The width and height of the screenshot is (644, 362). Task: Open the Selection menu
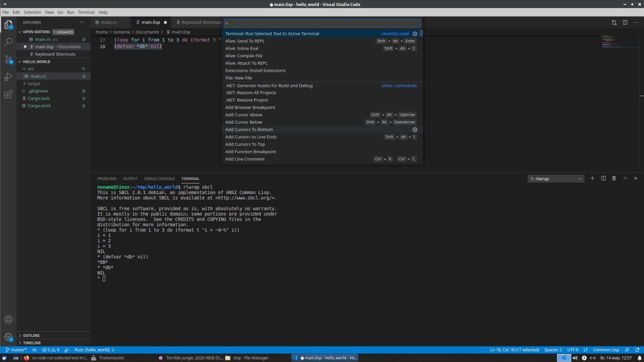pyautogui.click(x=32, y=12)
